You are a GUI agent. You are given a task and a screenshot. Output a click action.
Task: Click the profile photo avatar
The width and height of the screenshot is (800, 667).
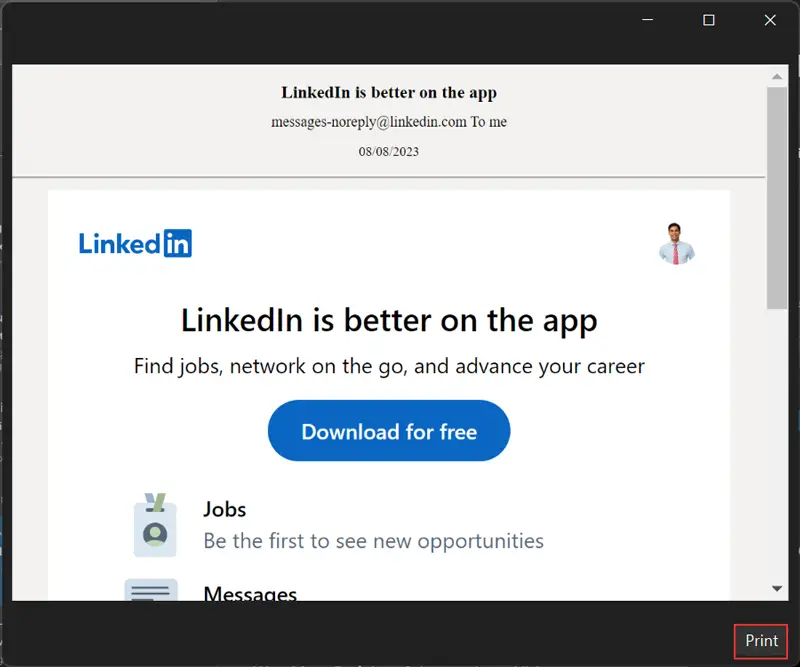tap(676, 243)
